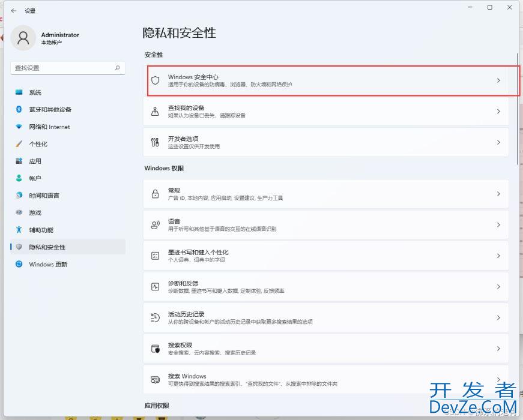Click the Administrator account name

pos(60,35)
